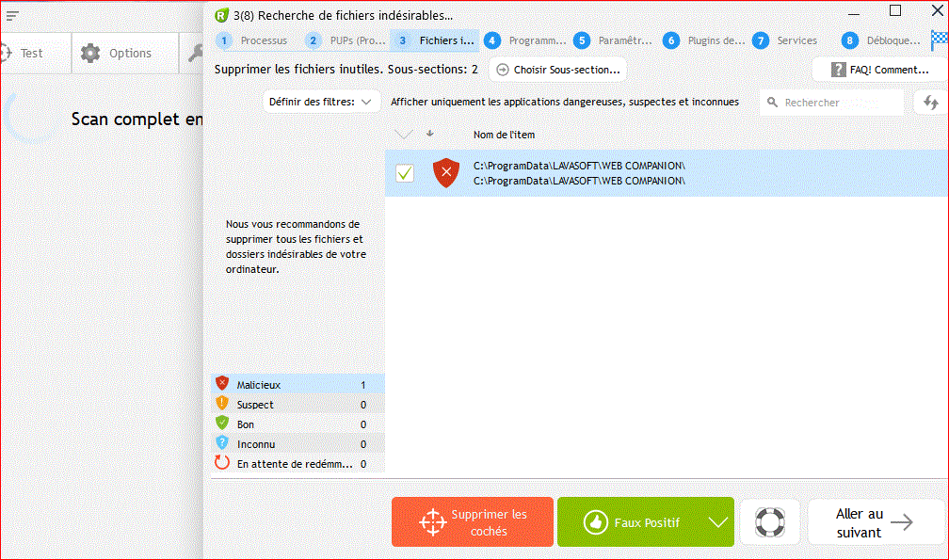The image size is (949, 560).
Task: Toggle the select-all checkmark in list header
Action: pos(404,134)
